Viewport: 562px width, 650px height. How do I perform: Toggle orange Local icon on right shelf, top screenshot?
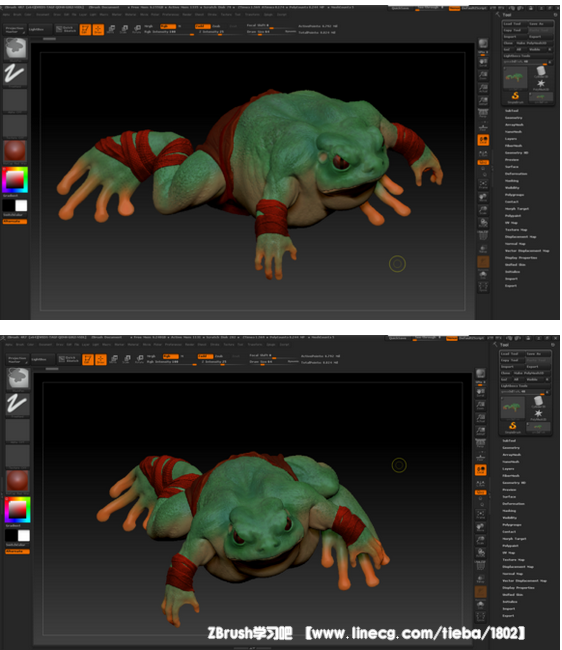[483, 141]
